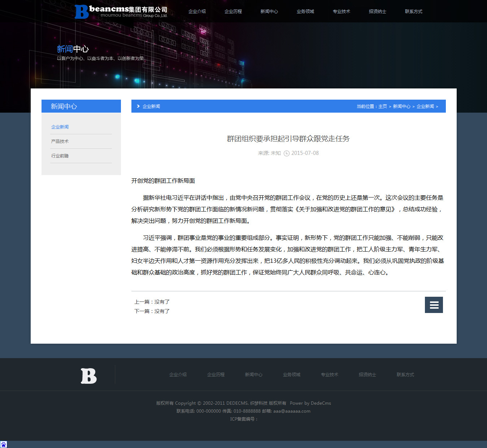Click the arrow icon beside 企业新闻 heading

[x=138, y=106]
